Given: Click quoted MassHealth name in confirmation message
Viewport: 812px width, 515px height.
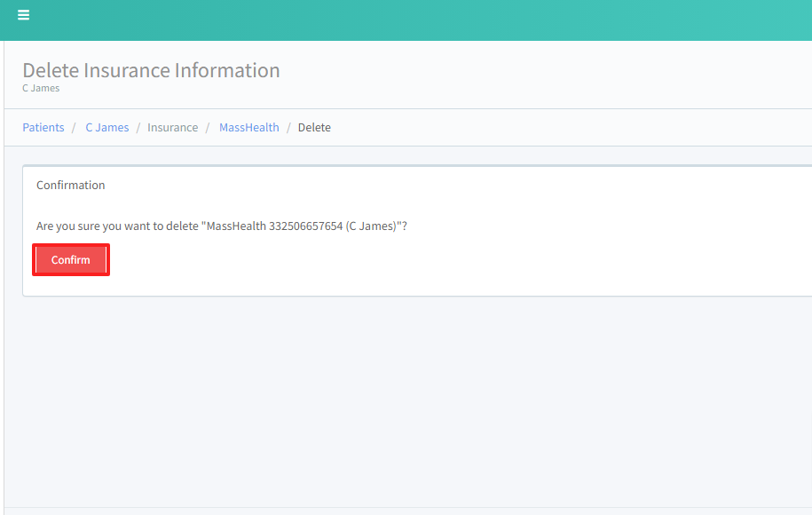Looking at the screenshot, I should (236, 226).
